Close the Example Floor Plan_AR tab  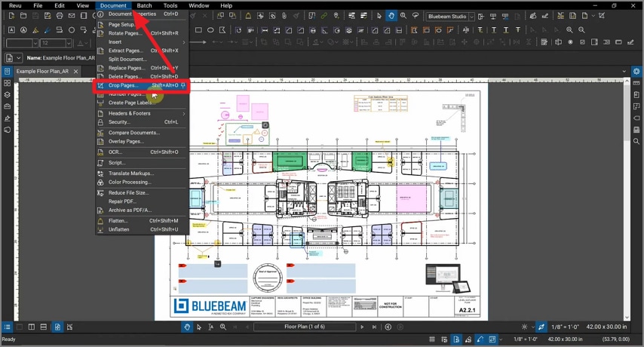[x=76, y=71]
